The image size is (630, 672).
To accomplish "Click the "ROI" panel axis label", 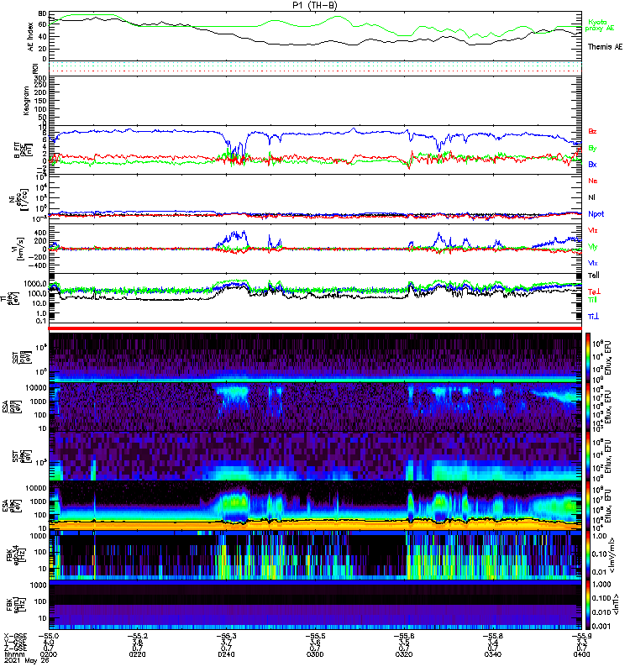I will [x=35, y=68].
